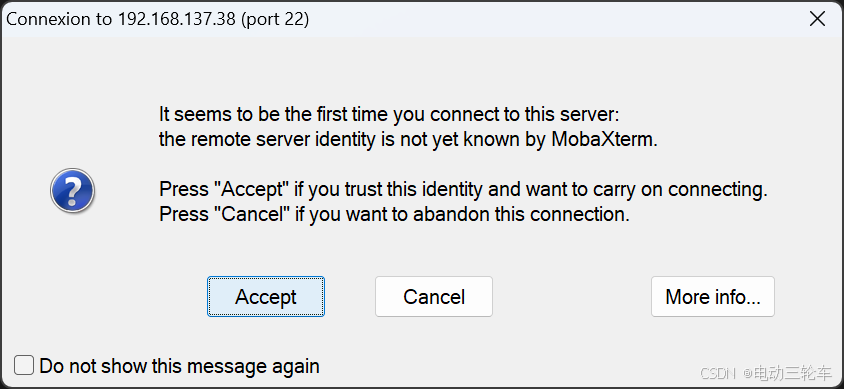Click the 'remote server identity is not yet known' line

pos(409,140)
